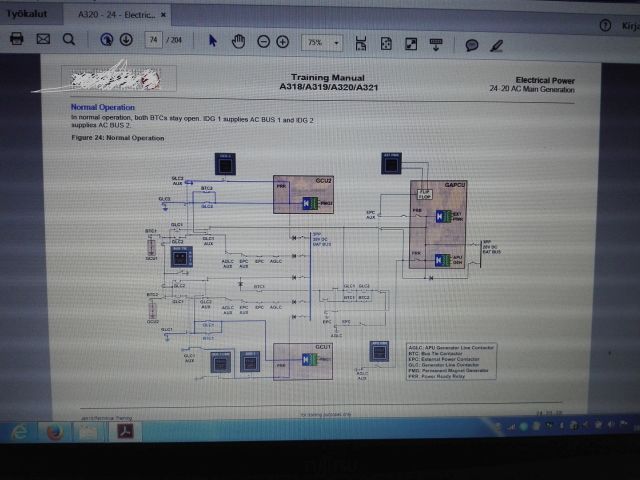
Task: Add a comment with speech bubble icon
Action: [x=472, y=45]
